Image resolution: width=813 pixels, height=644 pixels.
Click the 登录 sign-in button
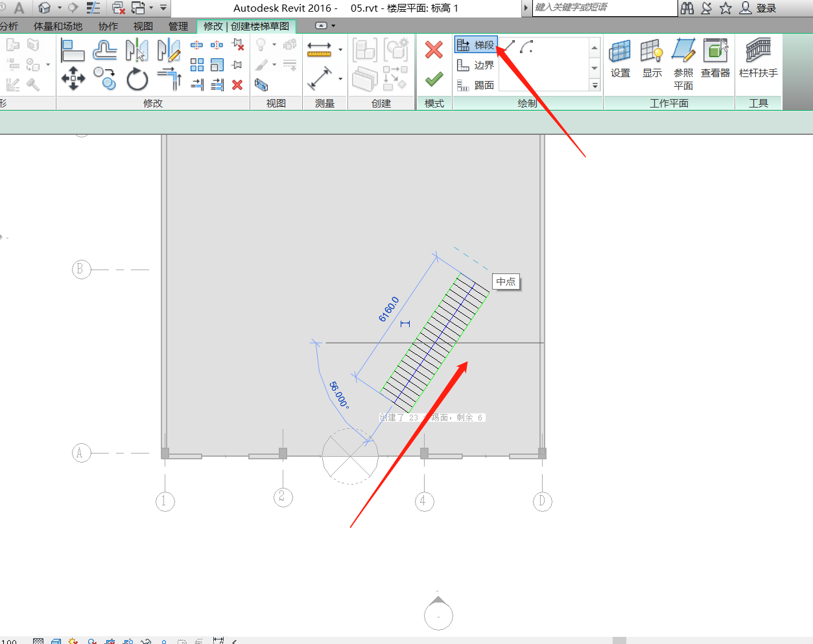[x=759, y=8]
